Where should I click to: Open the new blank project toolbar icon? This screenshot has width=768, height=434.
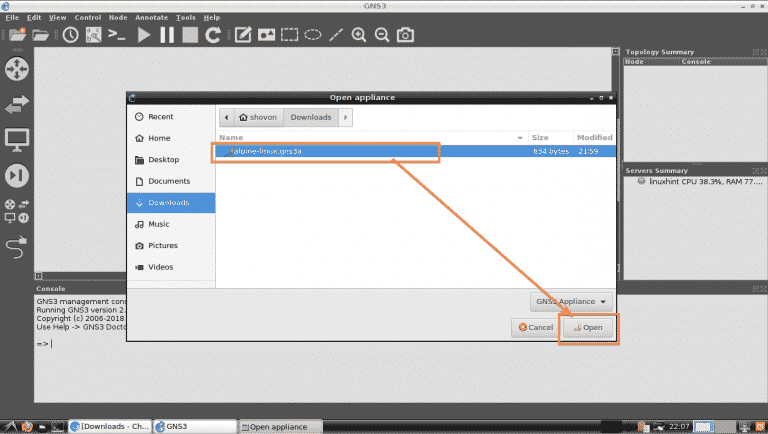click(x=17, y=35)
